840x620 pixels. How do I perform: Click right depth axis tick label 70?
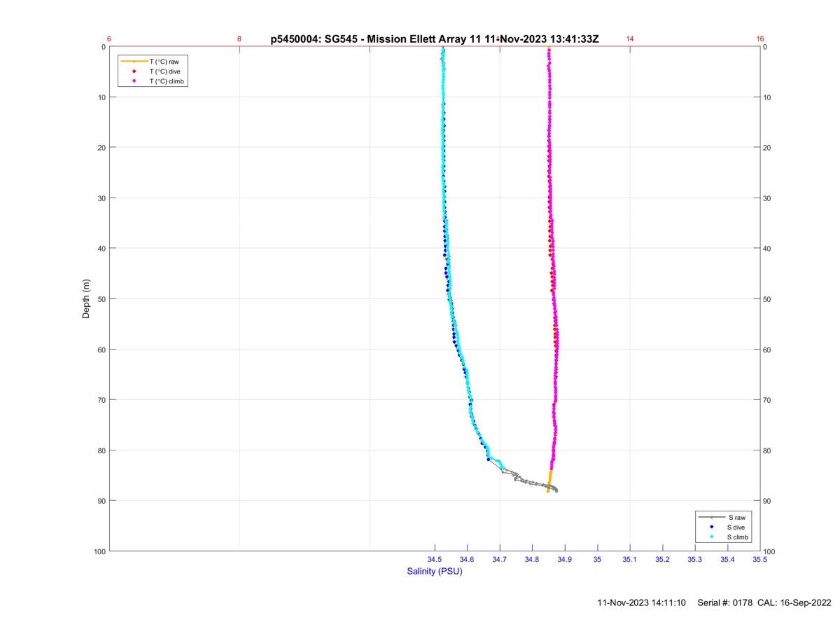tap(768, 400)
